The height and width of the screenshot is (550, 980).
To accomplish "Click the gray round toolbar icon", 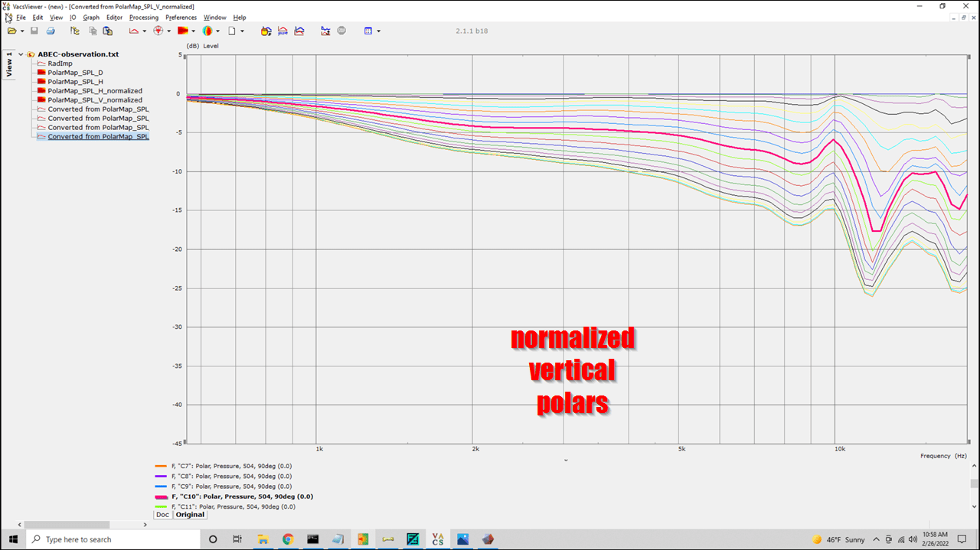I will click(341, 31).
